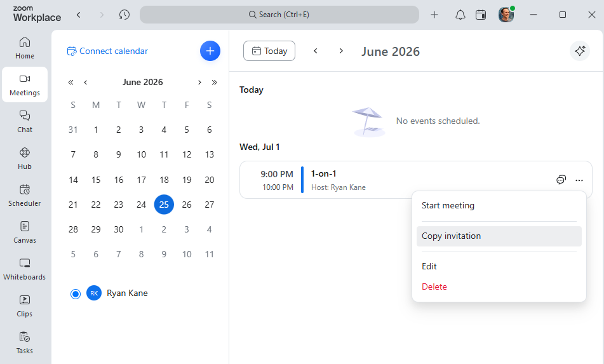Click the Today button
The image size is (604, 364).
click(x=269, y=51)
